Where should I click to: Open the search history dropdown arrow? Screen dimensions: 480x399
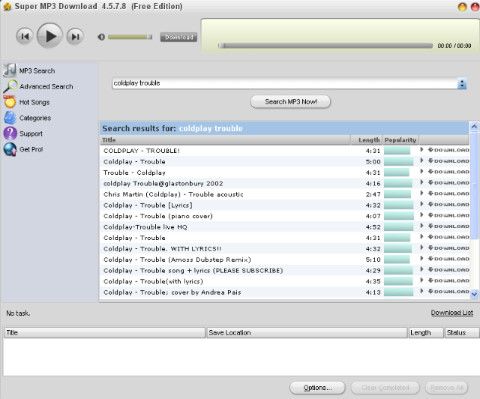pos(462,84)
